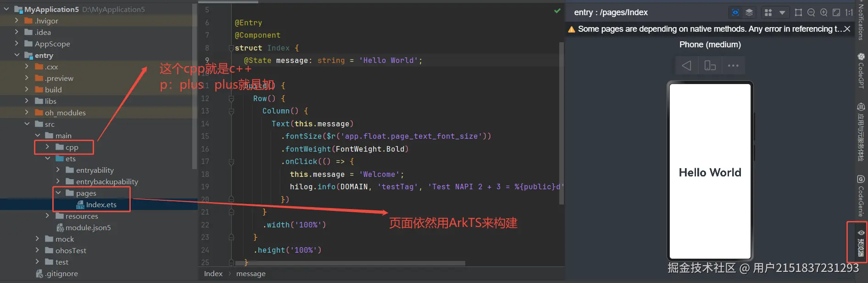Click the message breadcrumb

pyautogui.click(x=251, y=273)
